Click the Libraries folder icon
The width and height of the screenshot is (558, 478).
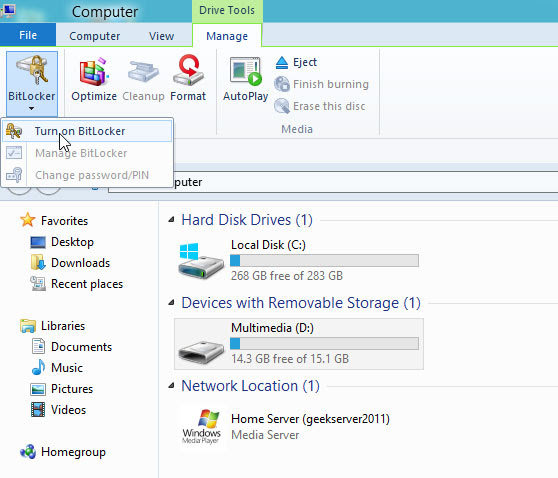28,326
